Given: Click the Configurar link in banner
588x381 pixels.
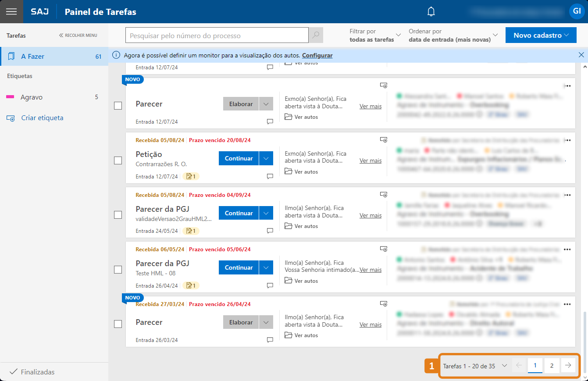Looking at the screenshot, I should click(x=317, y=56).
